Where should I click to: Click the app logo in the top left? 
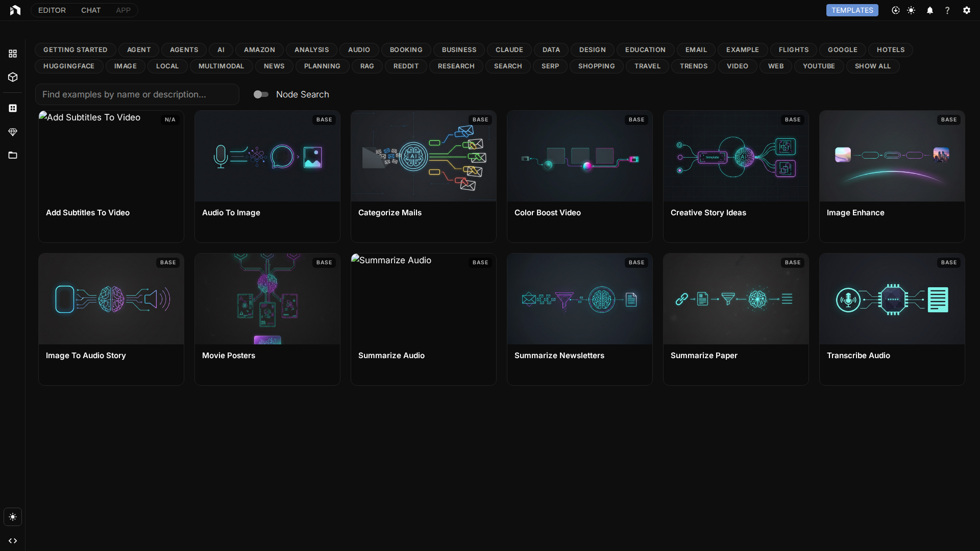click(x=15, y=10)
